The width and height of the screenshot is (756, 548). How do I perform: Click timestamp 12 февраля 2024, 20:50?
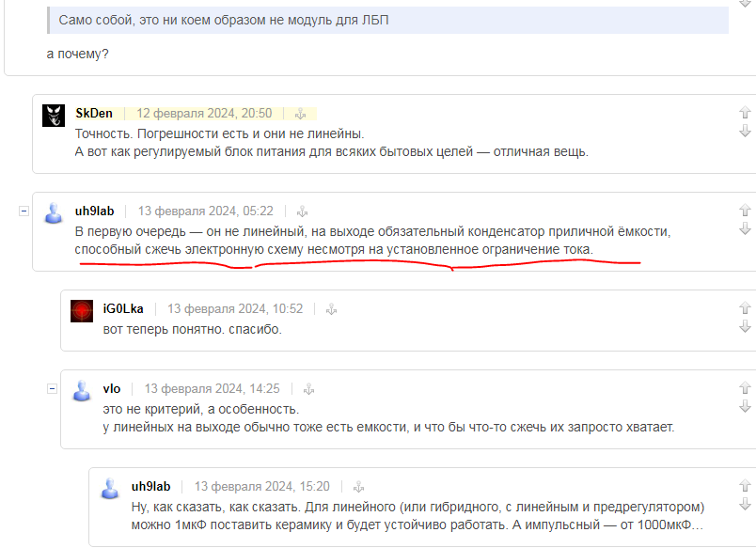204,113
